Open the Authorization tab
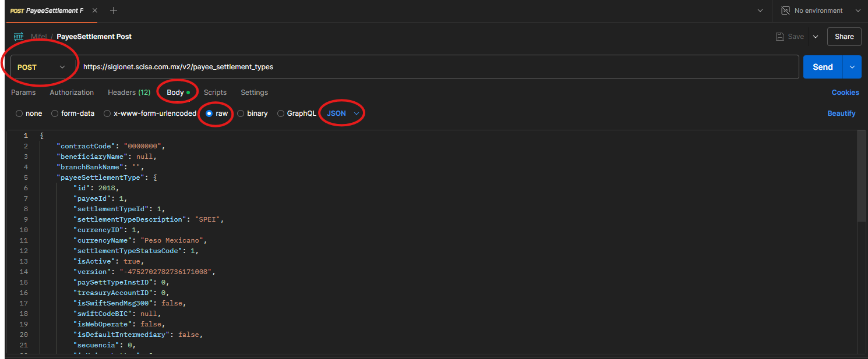This screenshot has width=868, height=359. [72, 93]
